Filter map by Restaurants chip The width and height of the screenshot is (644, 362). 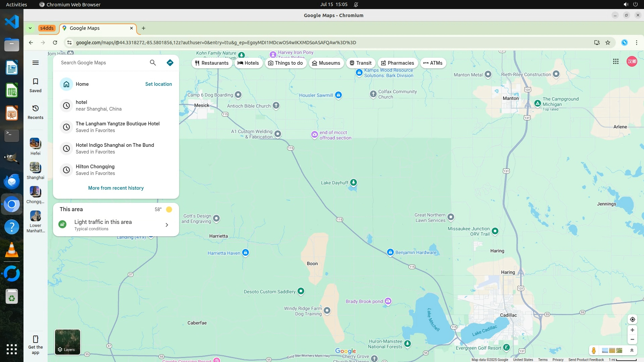point(212,63)
